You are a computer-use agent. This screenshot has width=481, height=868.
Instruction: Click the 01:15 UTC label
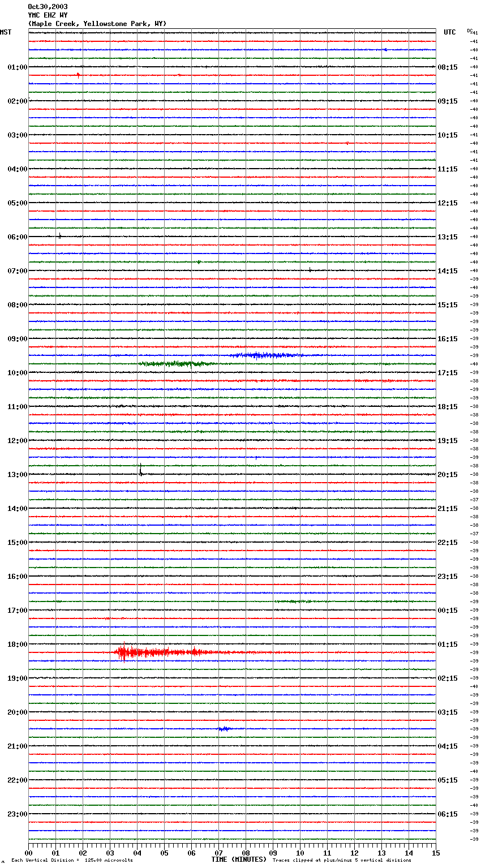[x=448, y=644]
